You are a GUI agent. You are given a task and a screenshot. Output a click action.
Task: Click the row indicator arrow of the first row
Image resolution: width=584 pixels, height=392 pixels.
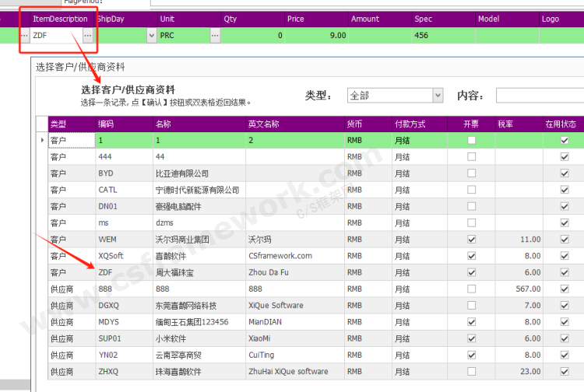[41, 141]
